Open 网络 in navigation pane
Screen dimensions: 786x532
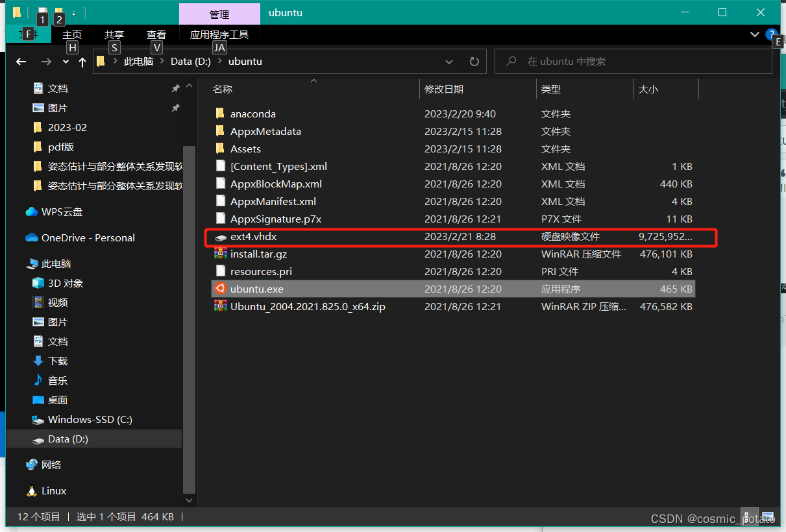(43, 465)
